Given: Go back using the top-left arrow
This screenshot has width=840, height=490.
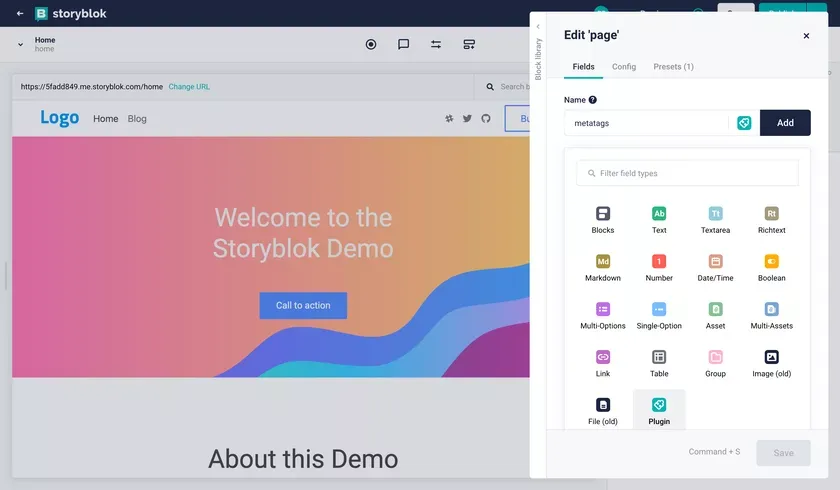Looking at the screenshot, I should 20,13.
